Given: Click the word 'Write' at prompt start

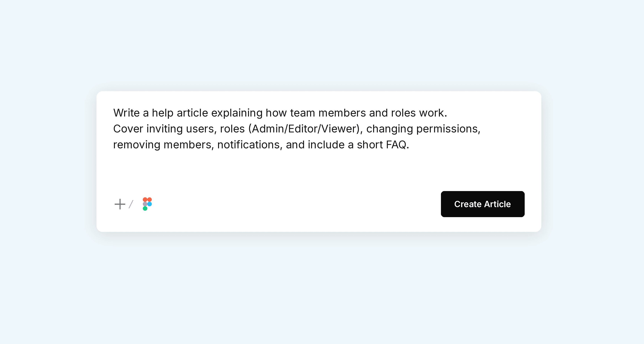Looking at the screenshot, I should click(x=127, y=113).
